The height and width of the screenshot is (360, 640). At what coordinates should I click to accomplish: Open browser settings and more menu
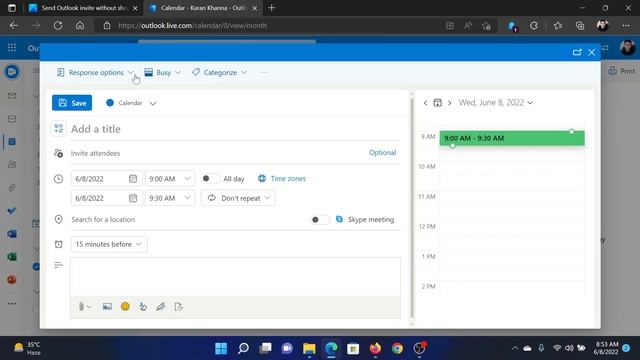626,26
